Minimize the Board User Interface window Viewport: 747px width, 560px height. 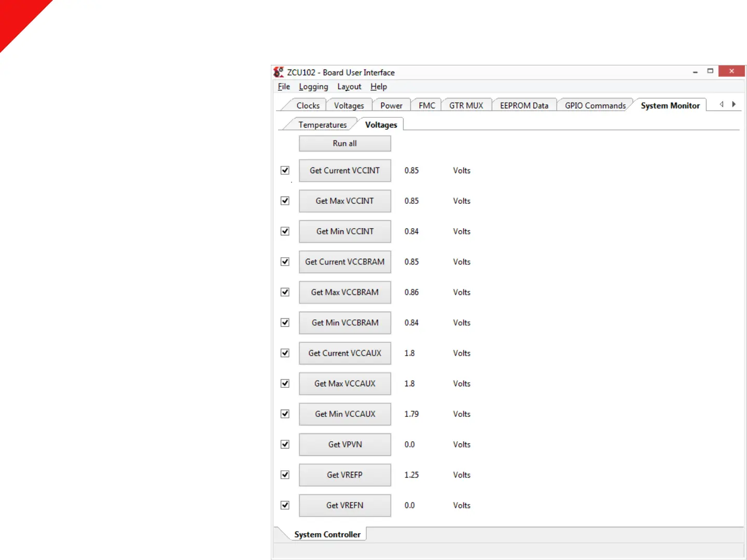(x=695, y=72)
